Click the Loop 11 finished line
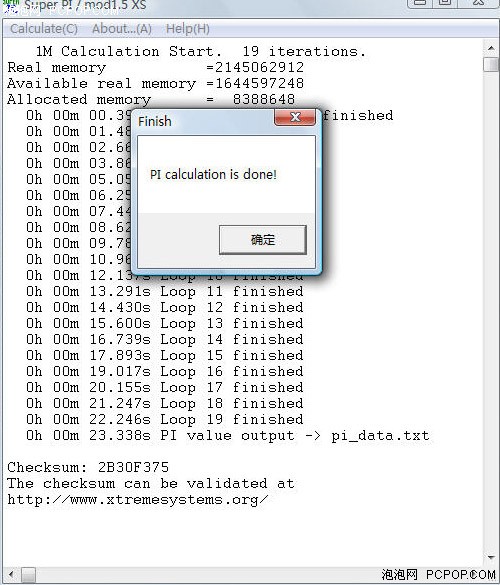This screenshot has width=500, height=585. click(165, 291)
